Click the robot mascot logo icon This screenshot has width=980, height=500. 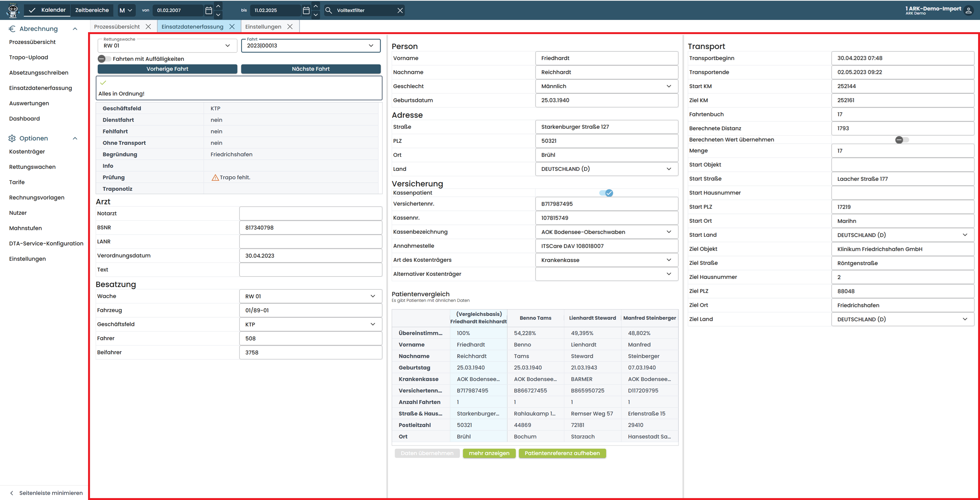pos(13,10)
